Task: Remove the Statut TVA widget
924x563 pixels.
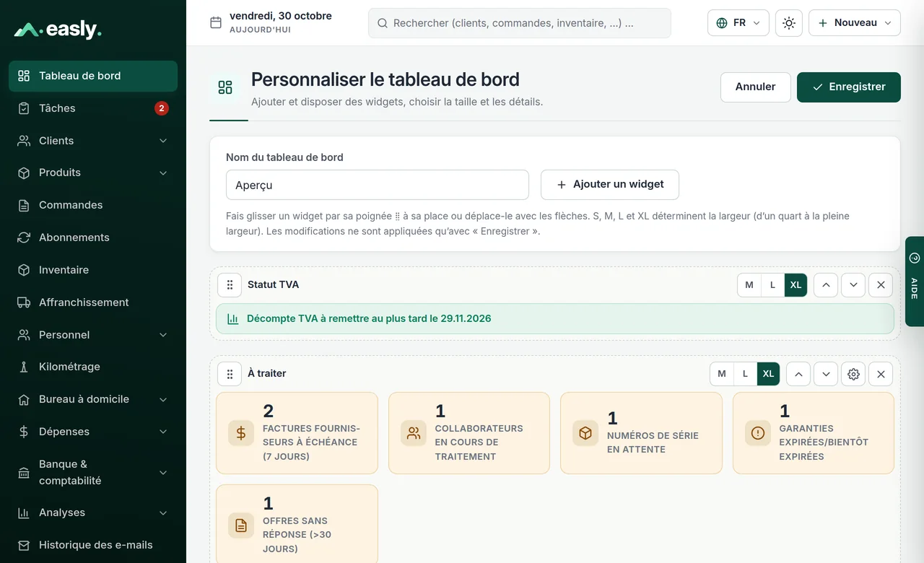Action: [x=881, y=285]
